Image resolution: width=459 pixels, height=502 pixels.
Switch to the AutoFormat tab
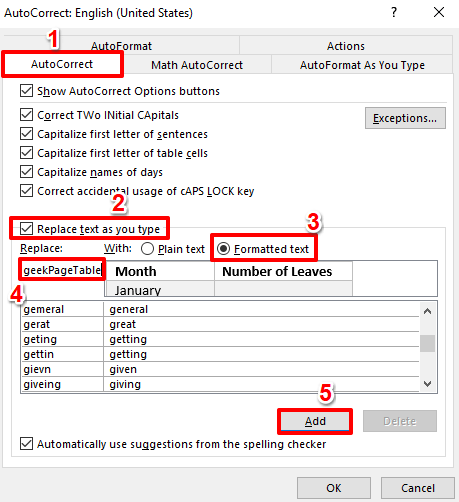[x=121, y=46]
